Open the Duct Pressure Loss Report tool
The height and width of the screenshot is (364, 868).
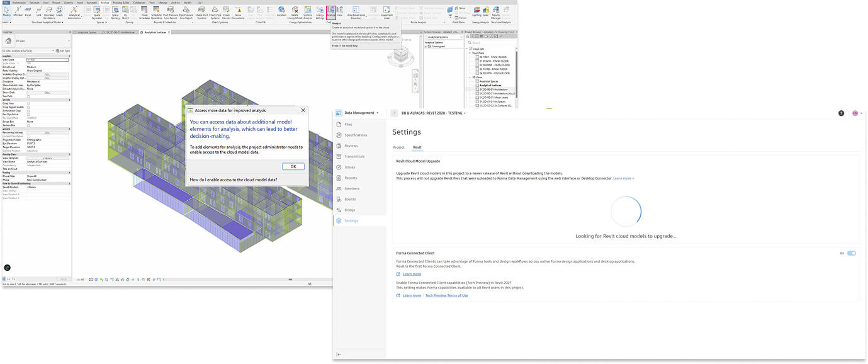[x=171, y=13]
